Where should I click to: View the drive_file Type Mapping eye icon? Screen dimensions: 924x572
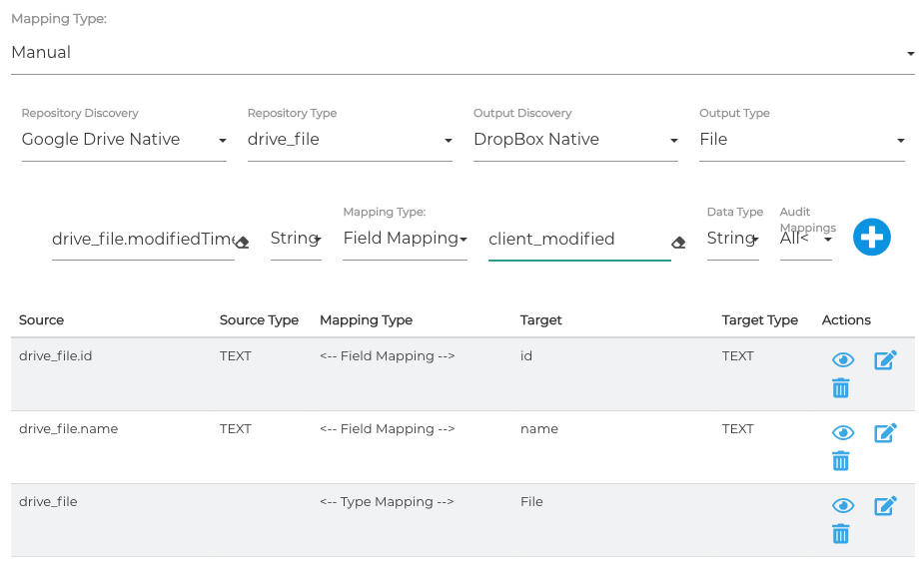(x=843, y=506)
